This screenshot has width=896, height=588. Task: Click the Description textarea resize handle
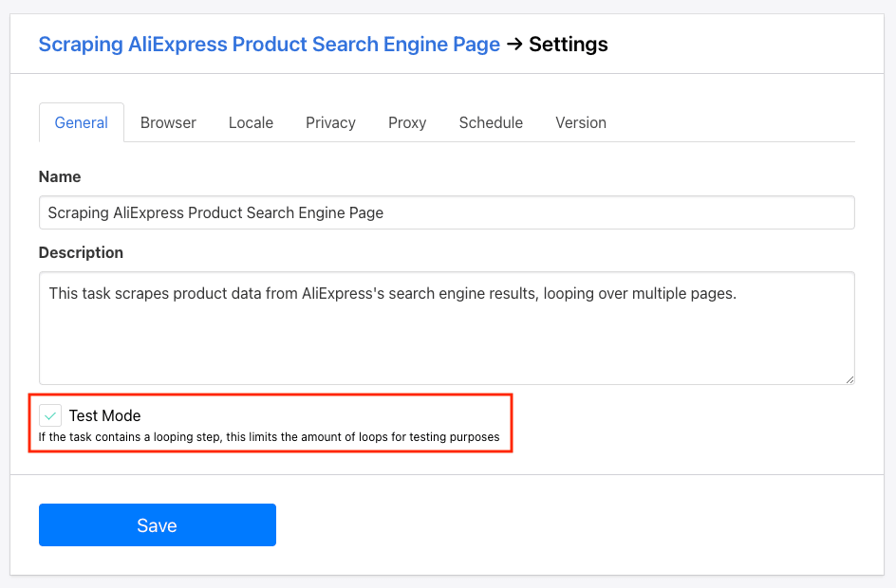click(849, 379)
